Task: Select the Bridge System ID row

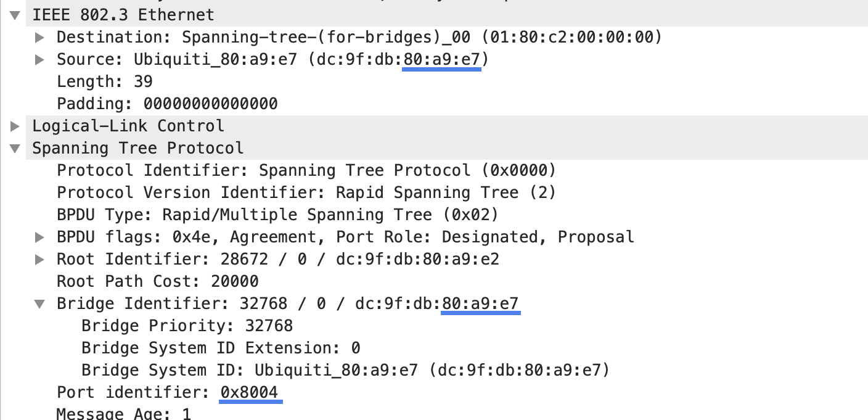Action: [447, 370]
